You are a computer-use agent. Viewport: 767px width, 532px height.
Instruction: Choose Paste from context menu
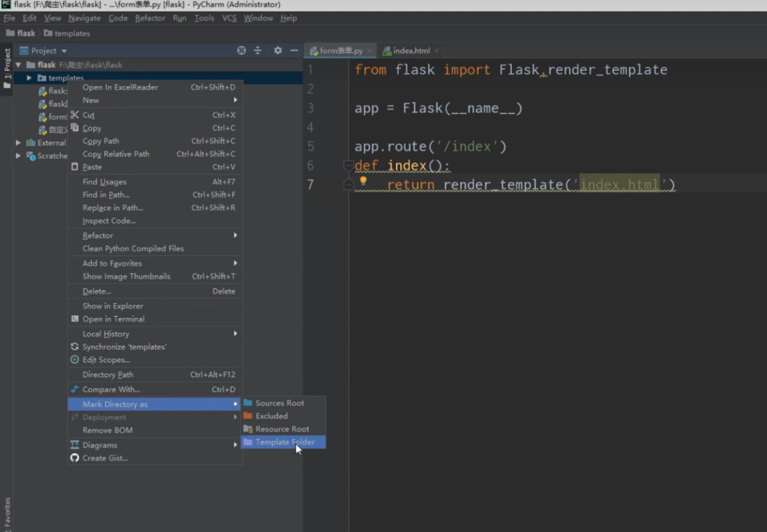[x=155, y=167]
